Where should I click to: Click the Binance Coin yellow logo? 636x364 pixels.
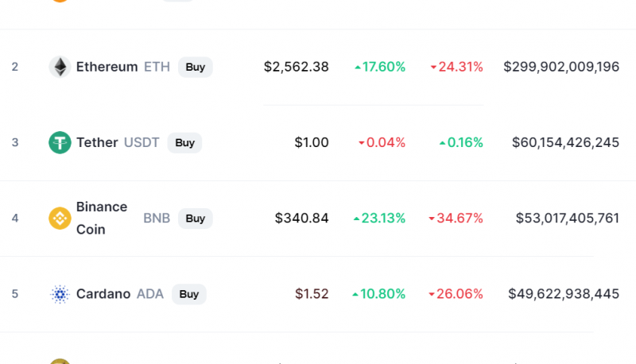60,219
